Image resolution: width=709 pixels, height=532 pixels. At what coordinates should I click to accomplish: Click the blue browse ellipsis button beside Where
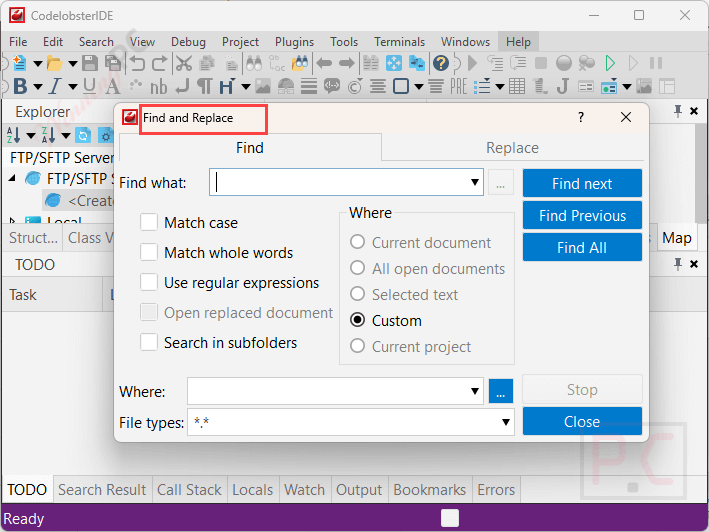click(x=501, y=391)
